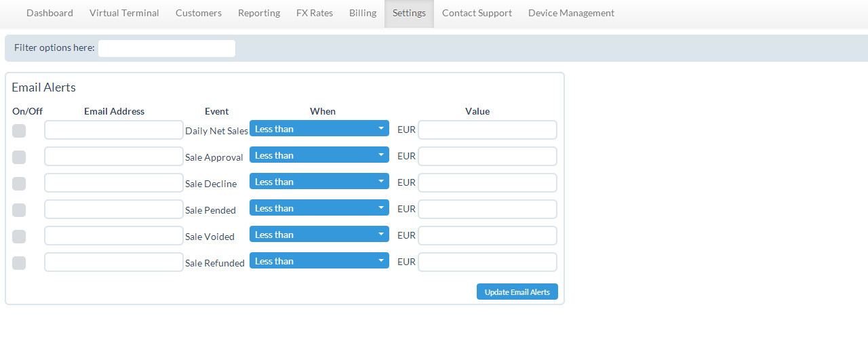The height and width of the screenshot is (339, 868).
Task: Open the Contact Support page
Action: (477, 13)
